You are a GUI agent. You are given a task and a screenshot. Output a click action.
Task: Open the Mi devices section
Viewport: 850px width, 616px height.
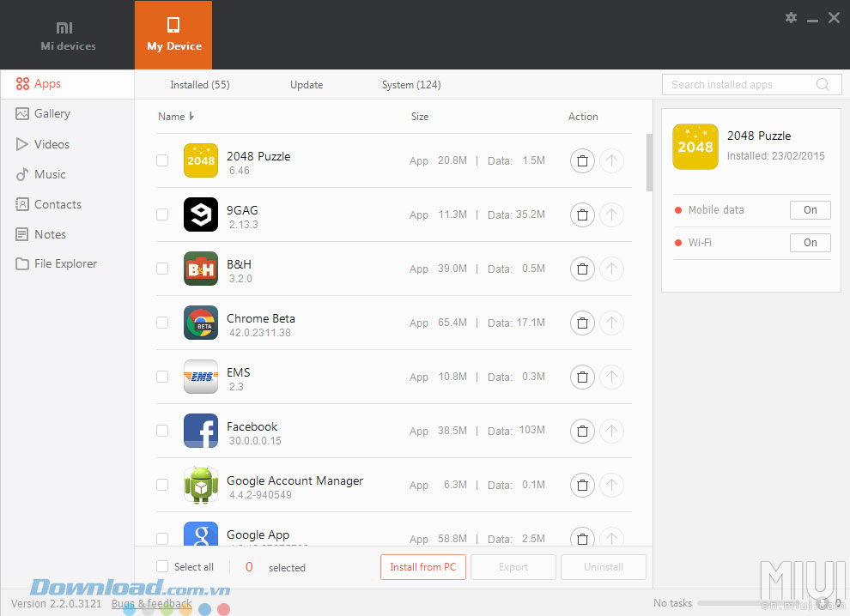tap(68, 35)
